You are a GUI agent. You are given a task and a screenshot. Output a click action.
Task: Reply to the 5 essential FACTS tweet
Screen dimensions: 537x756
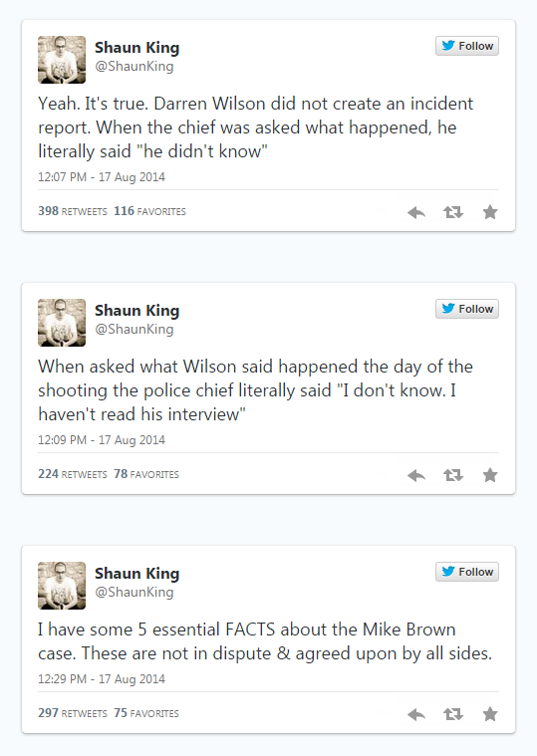click(416, 714)
